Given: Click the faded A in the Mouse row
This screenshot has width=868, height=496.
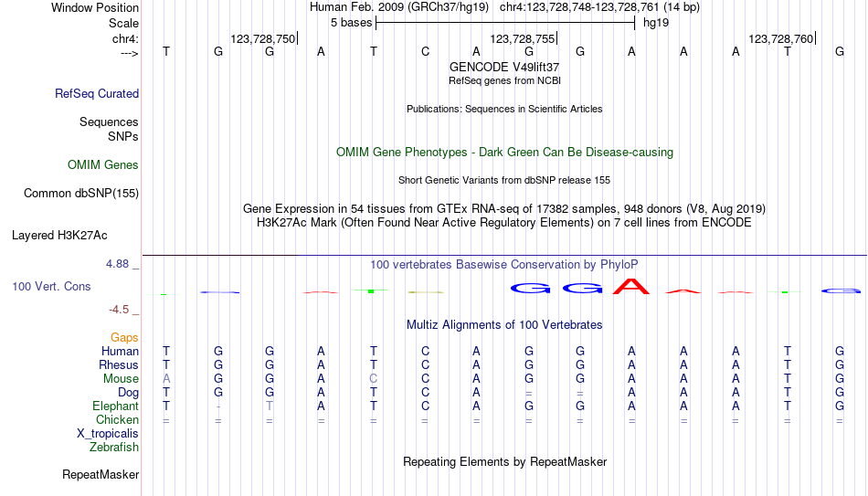Looking at the screenshot, I should pyautogui.click(x=166, y=379).
